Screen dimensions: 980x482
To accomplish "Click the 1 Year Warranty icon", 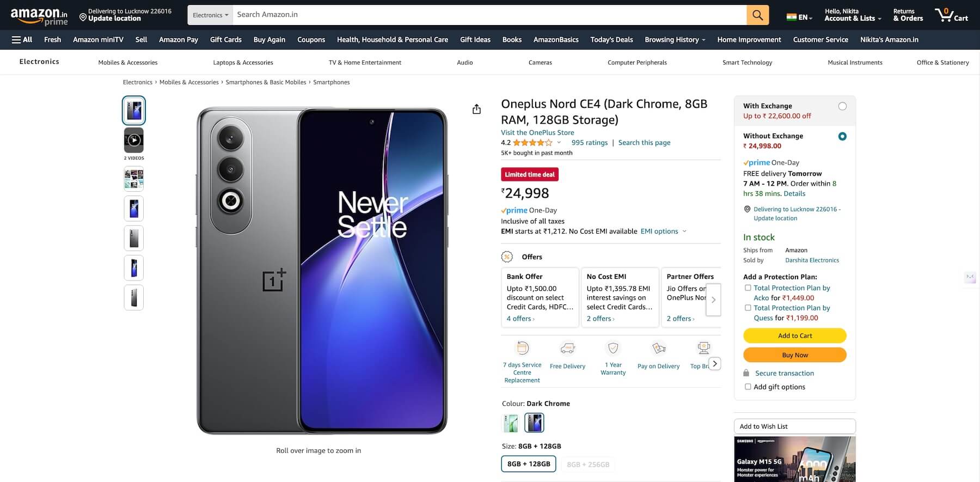I will click(613, 347).
